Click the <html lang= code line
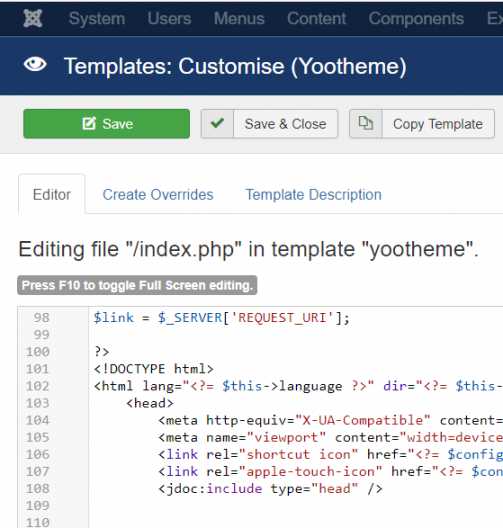Image resolution: width=503 pixels, height=528 pixels. click(298, 386)
